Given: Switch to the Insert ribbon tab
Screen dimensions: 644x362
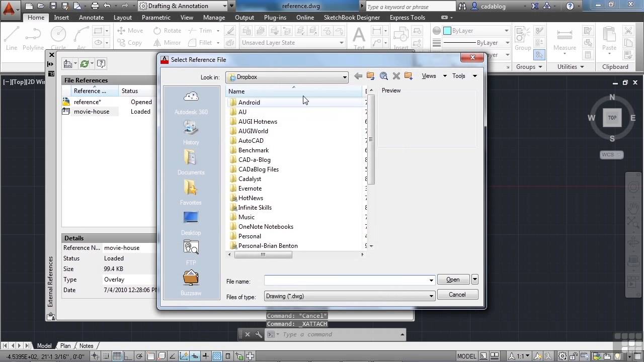Looking at the screenshot, I should pos(61,17).
